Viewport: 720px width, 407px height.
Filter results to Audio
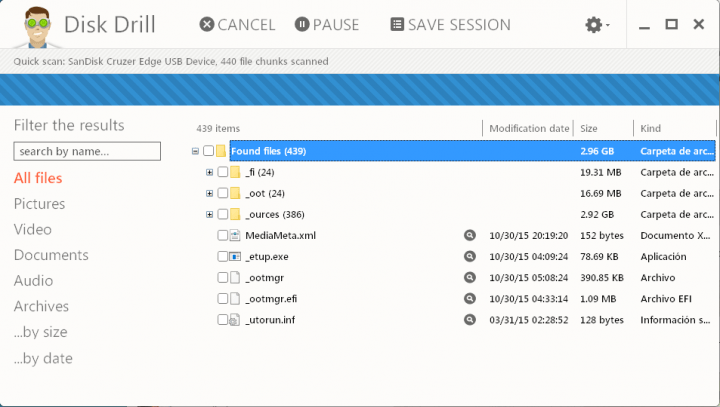(34, 281)
